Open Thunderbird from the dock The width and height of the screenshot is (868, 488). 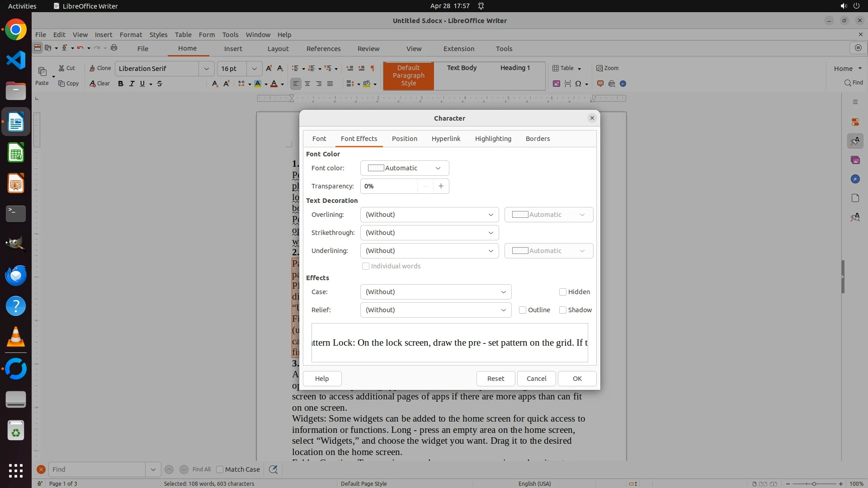(x=16, y=275)
